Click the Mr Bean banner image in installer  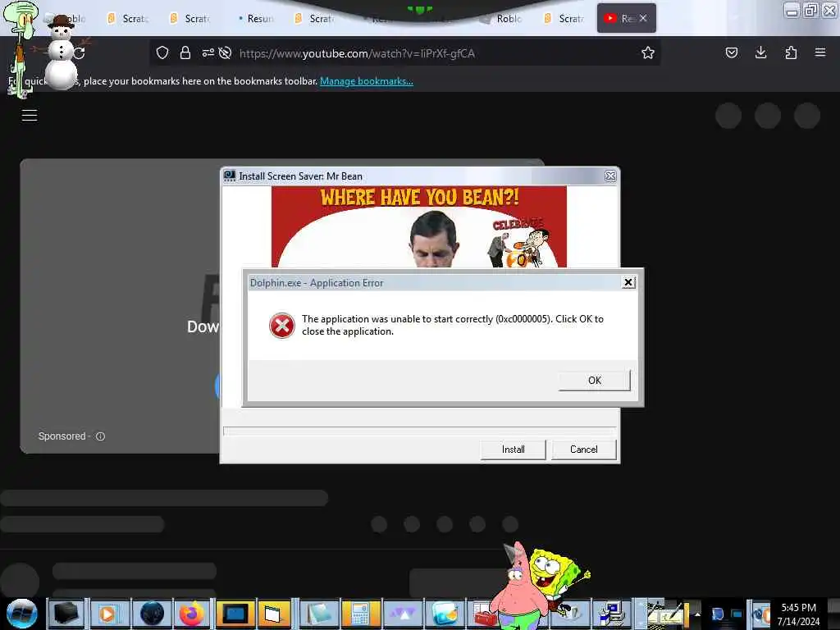[419, 226]
